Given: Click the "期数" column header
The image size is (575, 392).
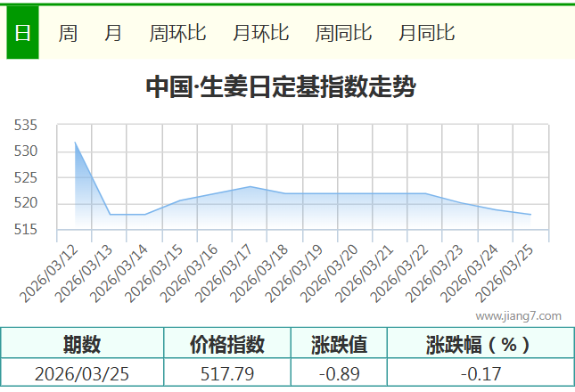Looking at the screenshot, I should click(x=82, y=344).
